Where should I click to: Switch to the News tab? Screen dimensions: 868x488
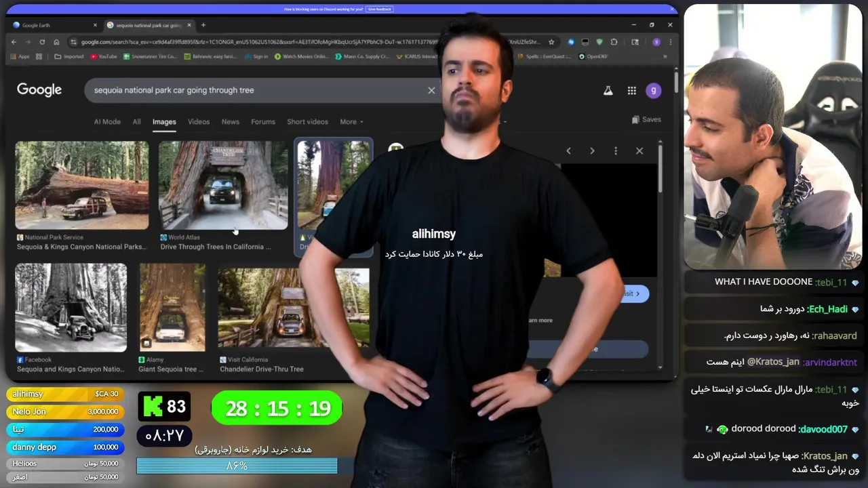231,122
